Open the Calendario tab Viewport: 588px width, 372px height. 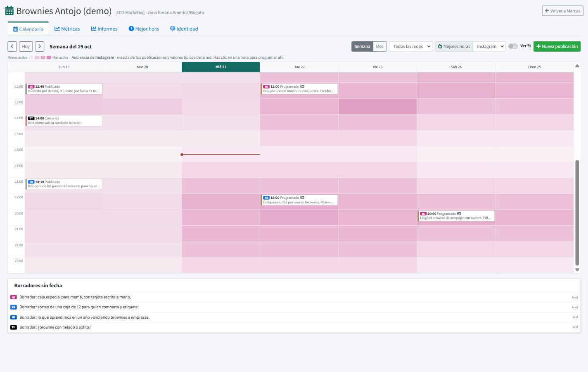coord(28,29)
